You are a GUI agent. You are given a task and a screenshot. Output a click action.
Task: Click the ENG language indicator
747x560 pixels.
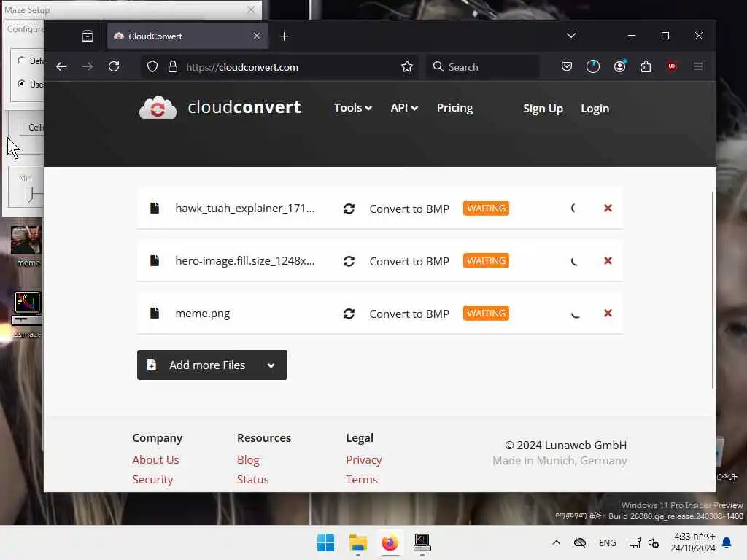coord(608,542)
